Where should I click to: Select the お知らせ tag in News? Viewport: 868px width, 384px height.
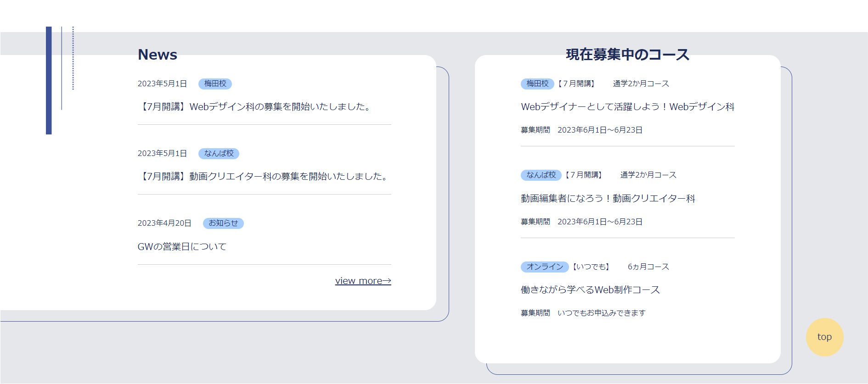tap(223, 223)
